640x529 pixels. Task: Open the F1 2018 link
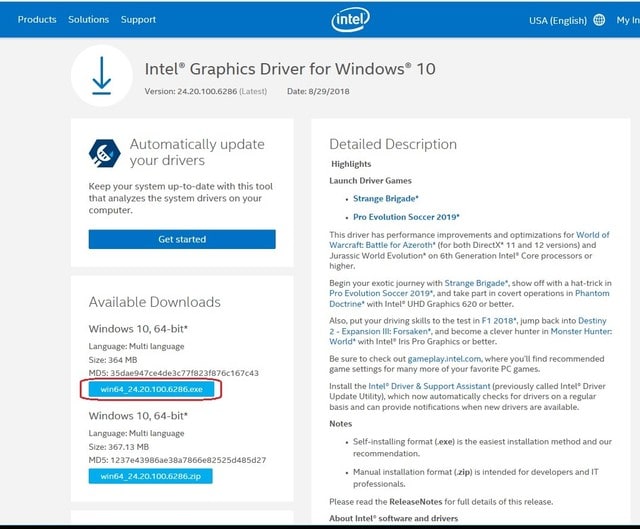coord(499,320)
